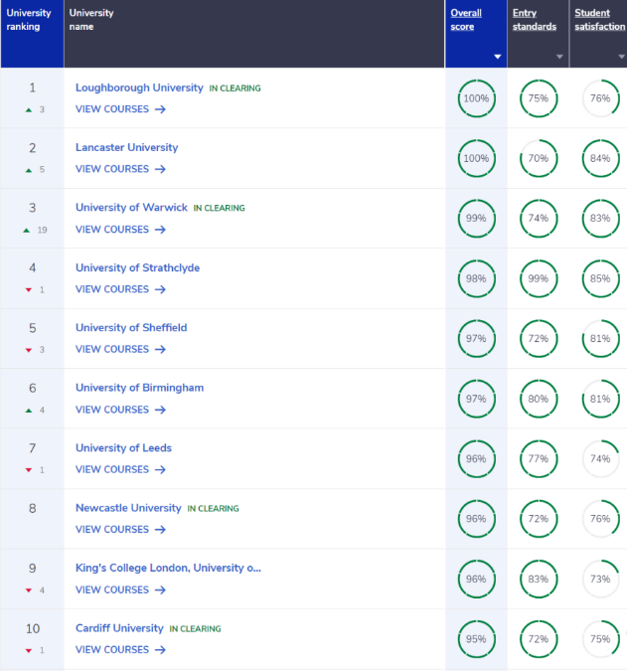Click Cardiff University's In Clearing label
The height and width of the screenshot is (672, 627).
[195, 629]
